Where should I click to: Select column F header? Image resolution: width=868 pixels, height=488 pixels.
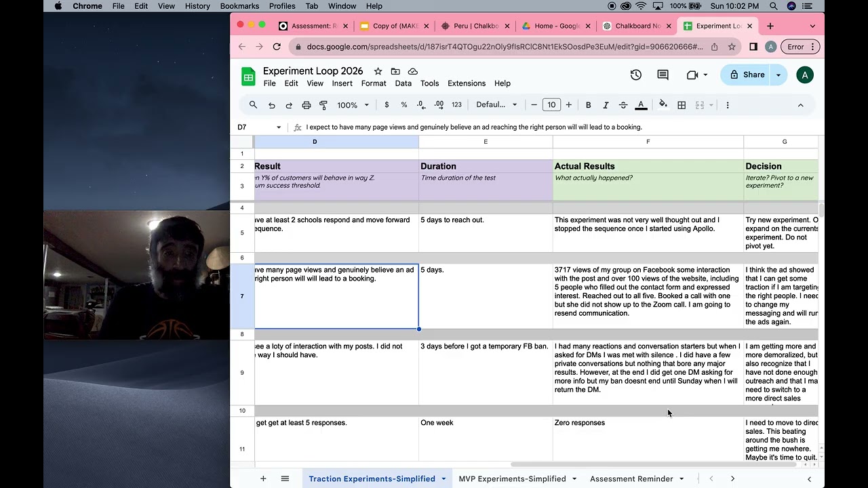tap(648, 142)
